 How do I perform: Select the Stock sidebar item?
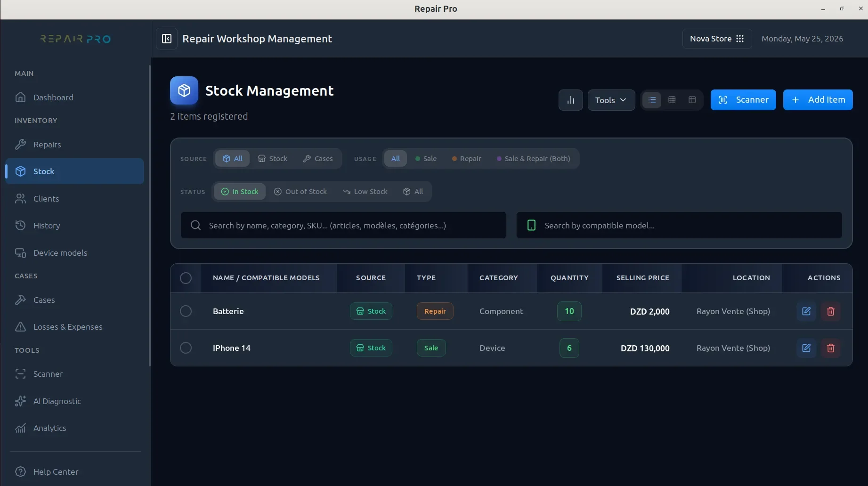[74, 171]
